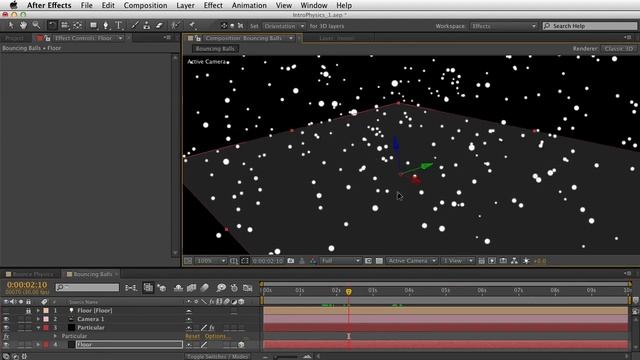640x360 pixels.
Task: Open the Comp Flowchart view icon
Action: (x=514, y=260)
